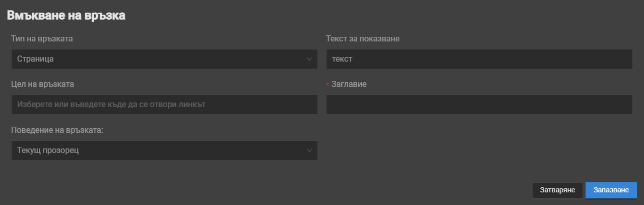Select the Текущ прозорец value text

[48, 150]
